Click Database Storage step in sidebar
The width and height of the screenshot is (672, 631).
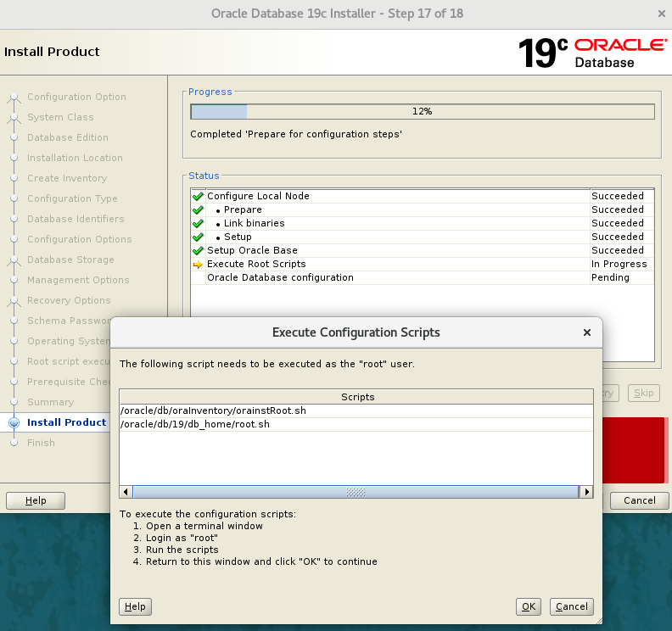(x=70, y=260)
